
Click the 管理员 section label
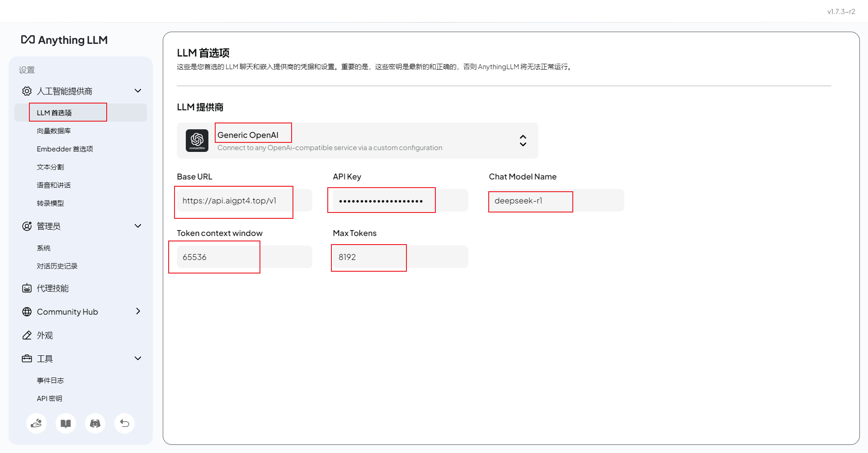[48, 226]
